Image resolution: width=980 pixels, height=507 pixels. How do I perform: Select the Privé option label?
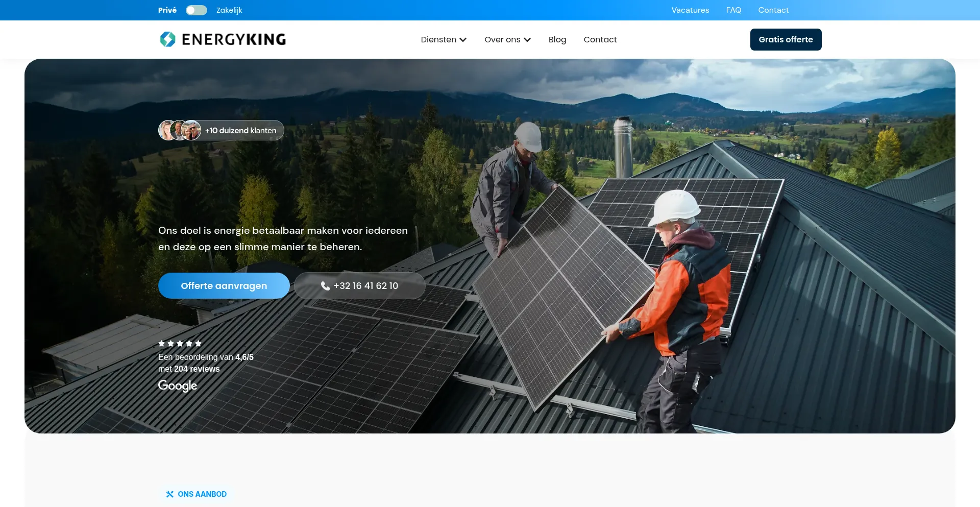click(167, 10)
